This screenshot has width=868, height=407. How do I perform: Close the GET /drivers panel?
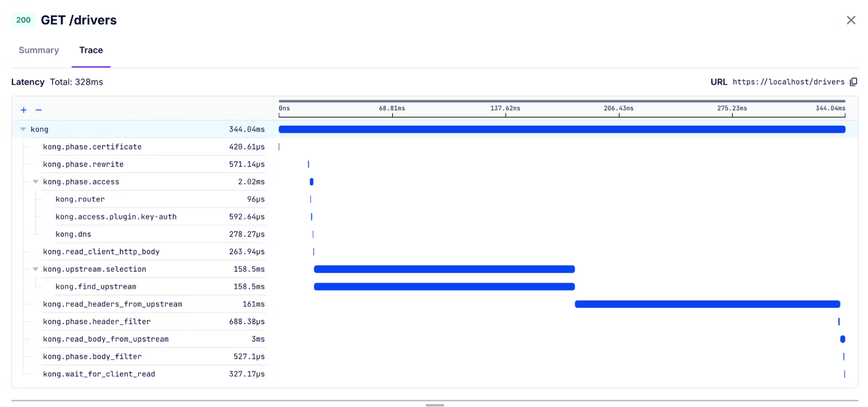point(851,20)
